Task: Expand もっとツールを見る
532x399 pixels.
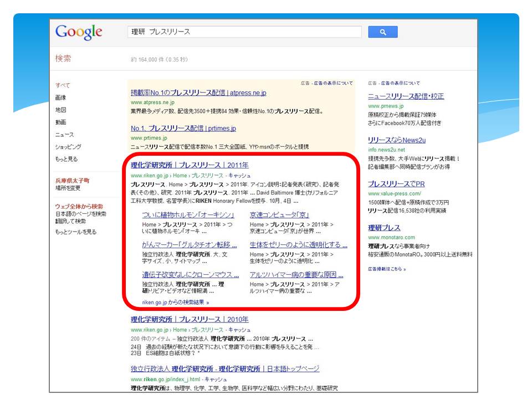Action: 76,232
